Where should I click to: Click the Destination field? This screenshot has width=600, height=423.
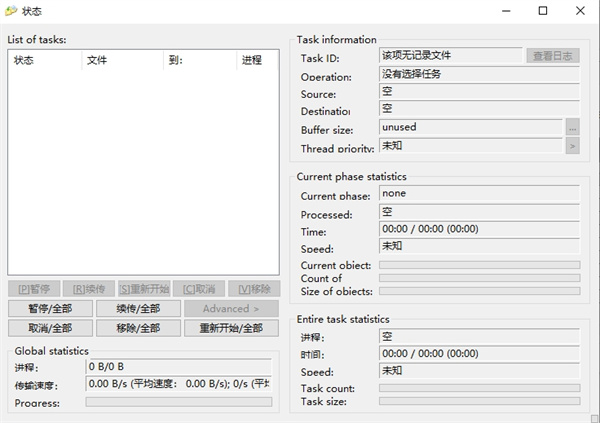point(479,109)
